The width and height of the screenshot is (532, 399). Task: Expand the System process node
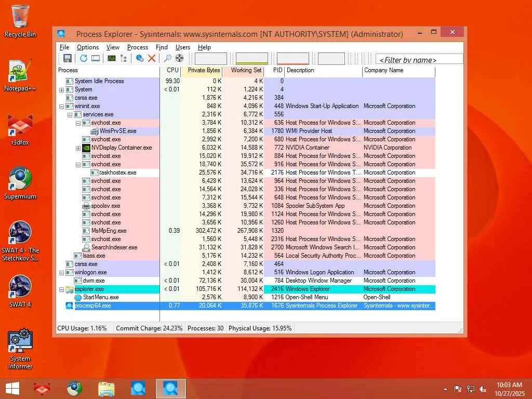(61, 90)
